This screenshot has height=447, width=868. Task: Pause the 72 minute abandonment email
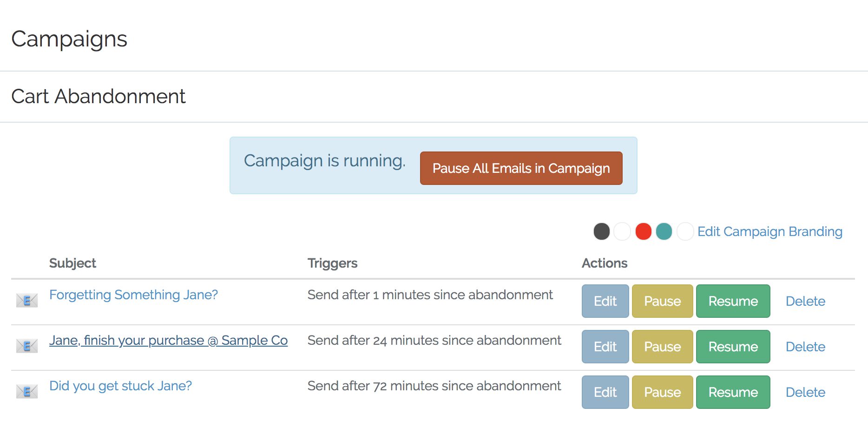(662, 392)
